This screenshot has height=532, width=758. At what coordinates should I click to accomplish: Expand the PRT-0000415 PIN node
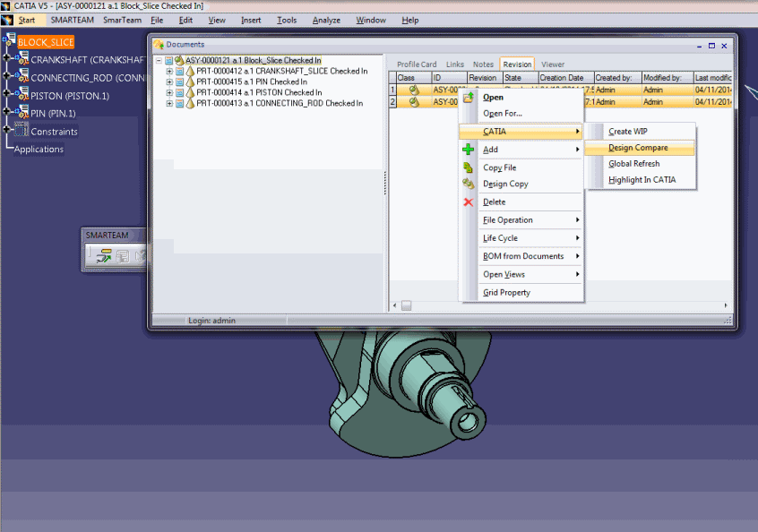point(169,82)
